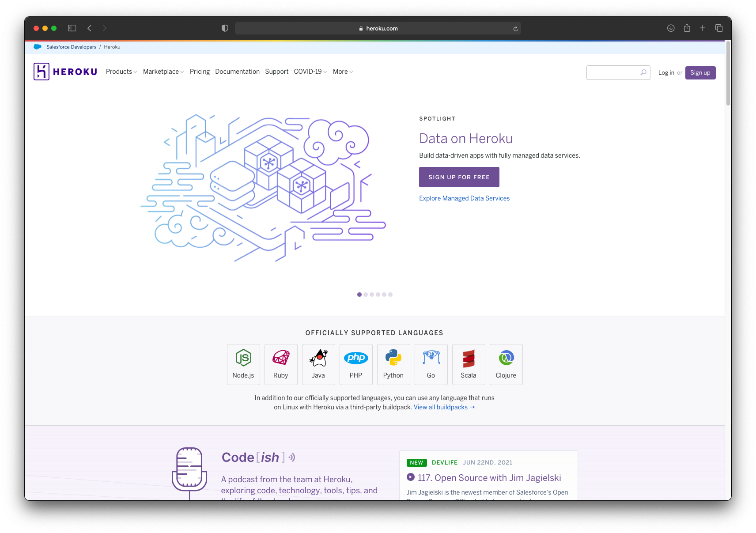Select the fourth carousel dot
The height and width of the screenshot is (533, 756).
pyautogui.click(x=378, y=295)
